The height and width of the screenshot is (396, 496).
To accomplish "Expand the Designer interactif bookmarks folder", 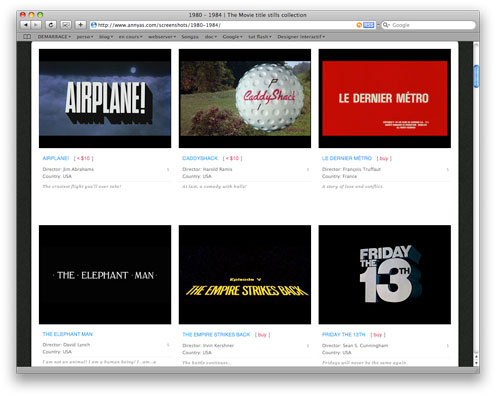I will (301, 37).
